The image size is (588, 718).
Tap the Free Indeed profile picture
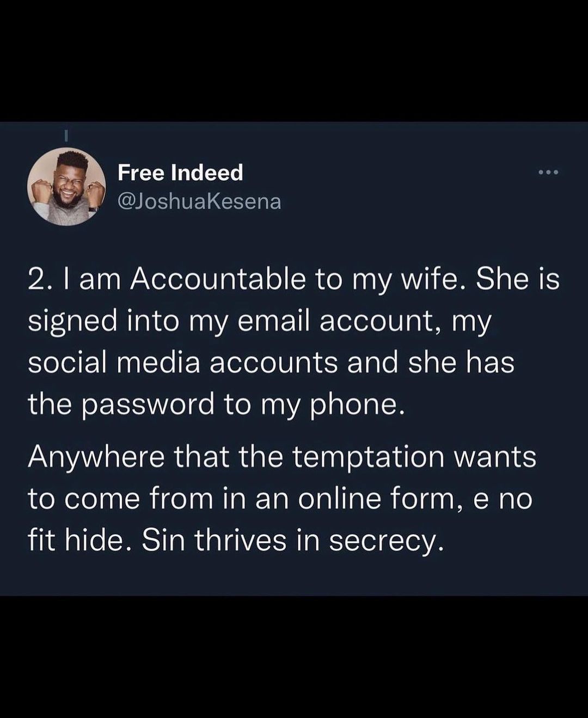click(x=66, y=187)
